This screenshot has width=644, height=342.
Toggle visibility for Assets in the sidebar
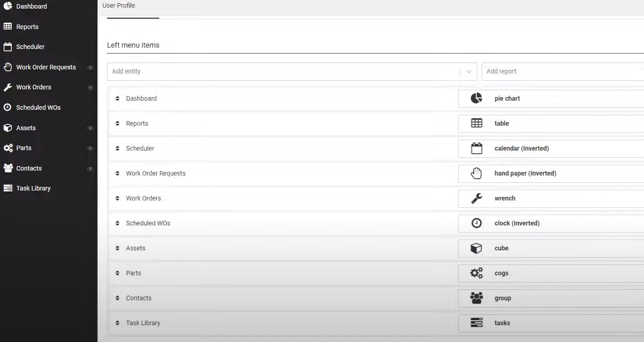(x=90, y=128)
